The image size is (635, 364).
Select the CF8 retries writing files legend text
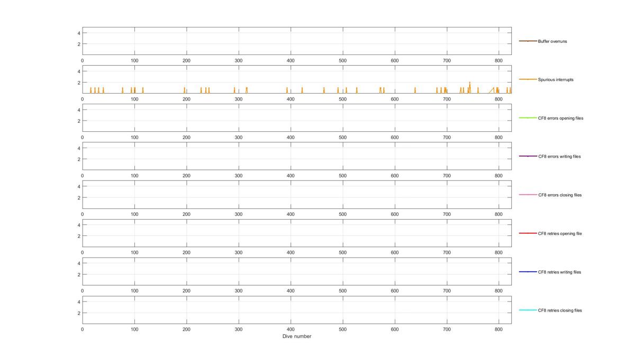[559, 272]
